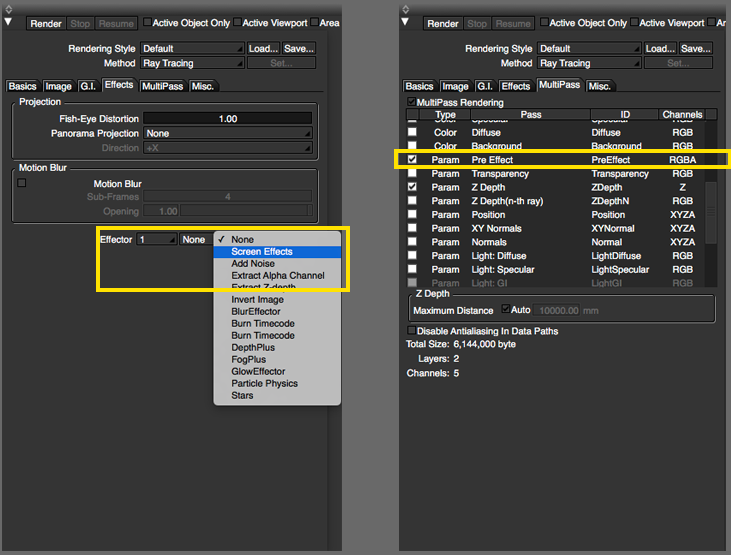Click Pass column header

[x=531, y=114]
